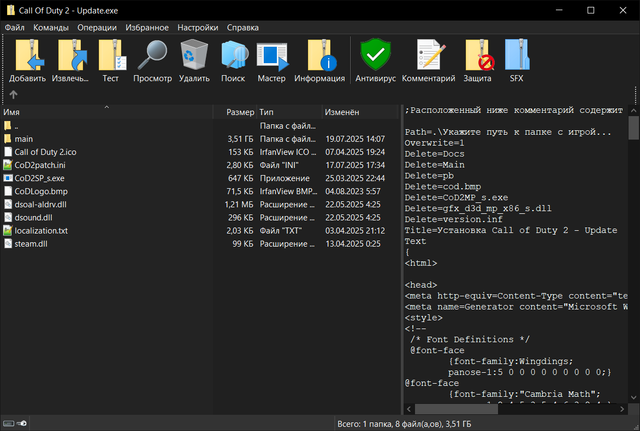Image resolution: width=640 pixels, height=431 pixels.
Task: Click date 19.07.2025 14:07
Action: tap(355, 139)
